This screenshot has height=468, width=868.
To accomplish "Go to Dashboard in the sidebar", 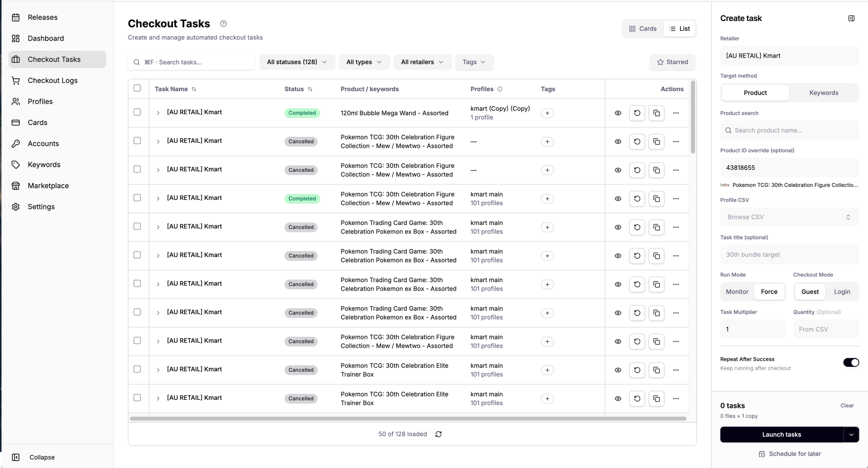I will (x=58, y=39).
